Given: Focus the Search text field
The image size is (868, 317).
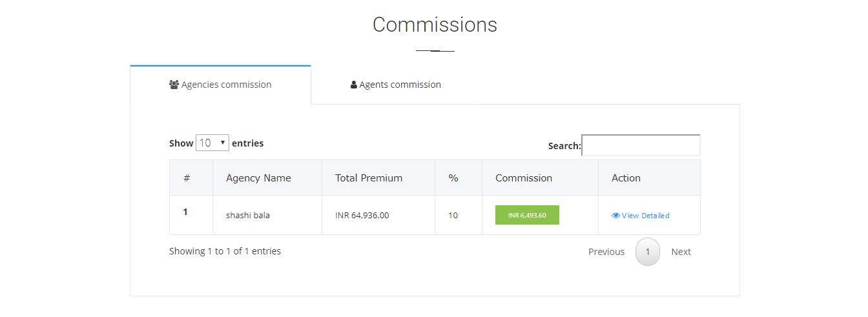Looking at the screenshot, I should [641, 145].
